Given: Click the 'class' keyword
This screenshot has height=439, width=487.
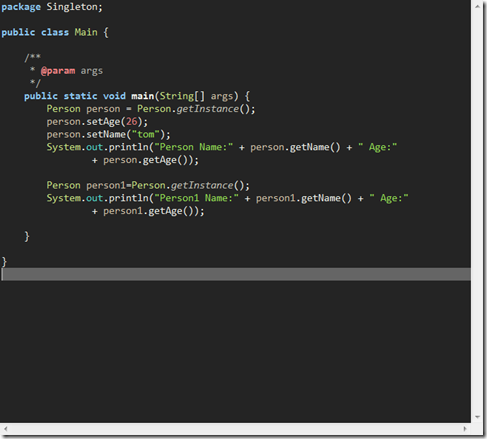Looking at the screenshot, I should (55, 32).
